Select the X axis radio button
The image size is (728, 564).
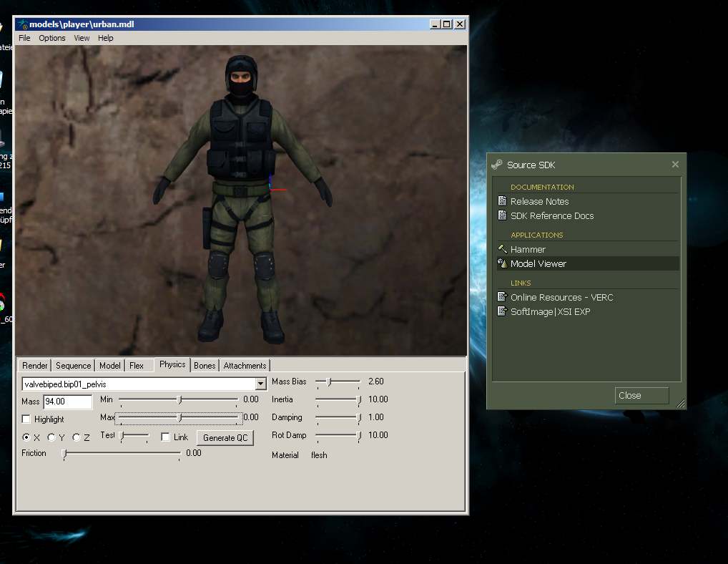click(x=26, y=437)
